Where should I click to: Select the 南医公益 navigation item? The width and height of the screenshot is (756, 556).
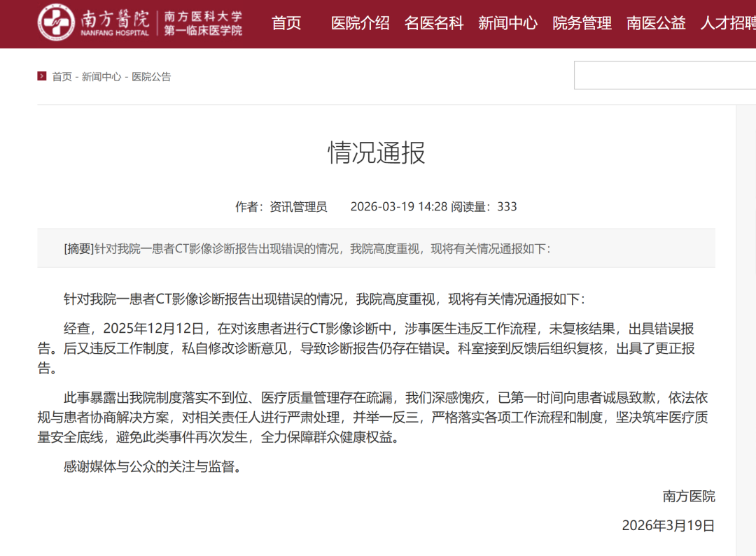click(656, 23)
